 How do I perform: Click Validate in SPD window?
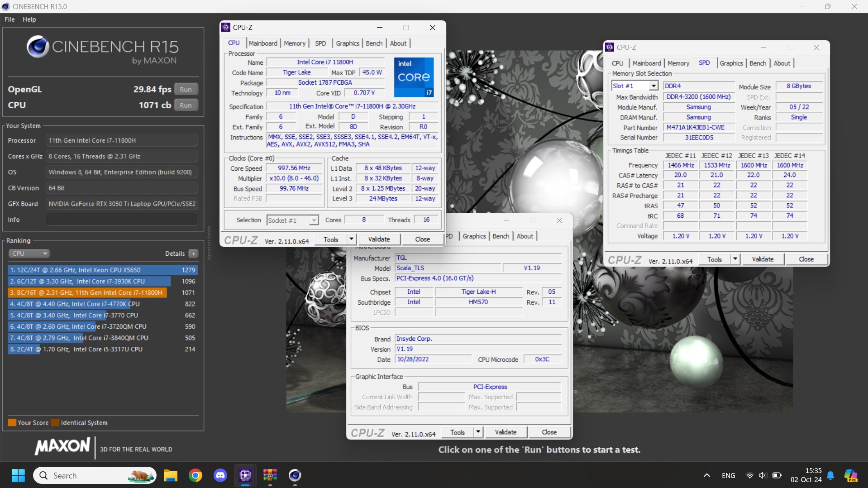coord(763,259)
